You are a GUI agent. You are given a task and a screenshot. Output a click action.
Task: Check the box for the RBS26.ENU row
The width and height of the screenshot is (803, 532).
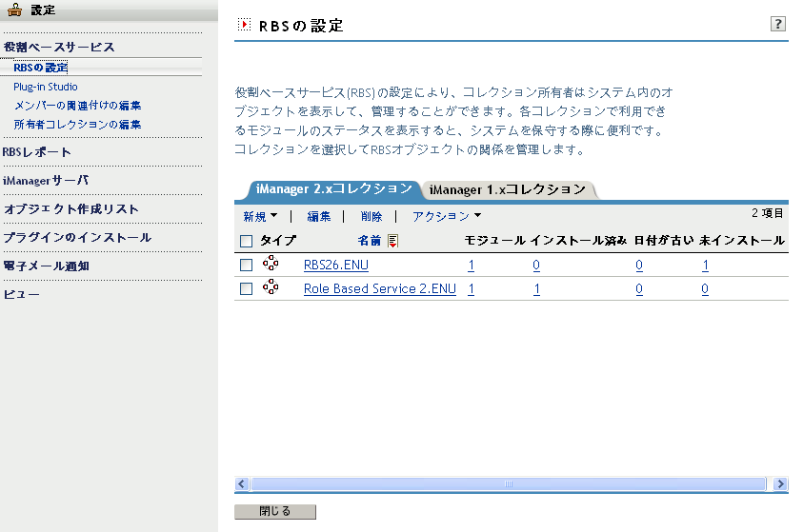247,265
